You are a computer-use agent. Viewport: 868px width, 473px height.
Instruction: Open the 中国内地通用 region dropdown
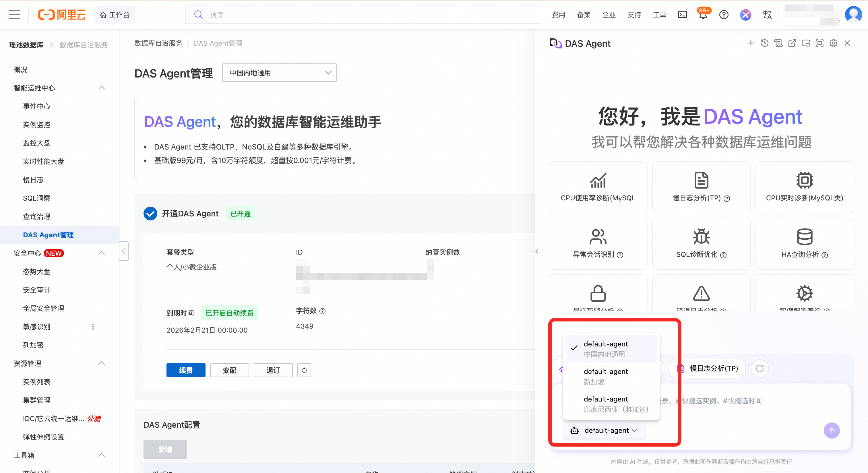pos(279,73)
